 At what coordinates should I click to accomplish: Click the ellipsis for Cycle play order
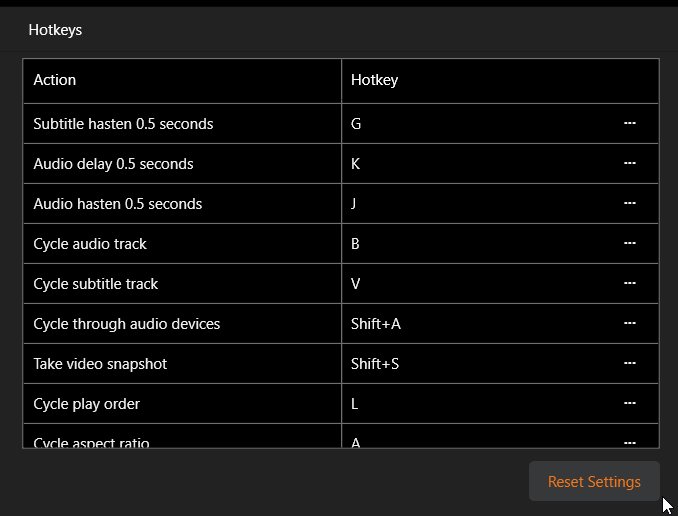[630, 404]
